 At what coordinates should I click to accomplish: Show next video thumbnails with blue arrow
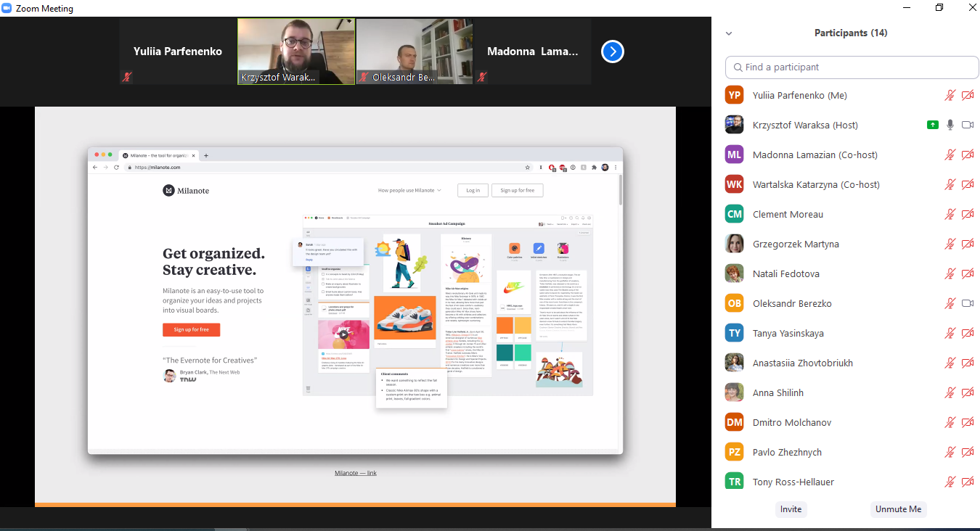613,52
